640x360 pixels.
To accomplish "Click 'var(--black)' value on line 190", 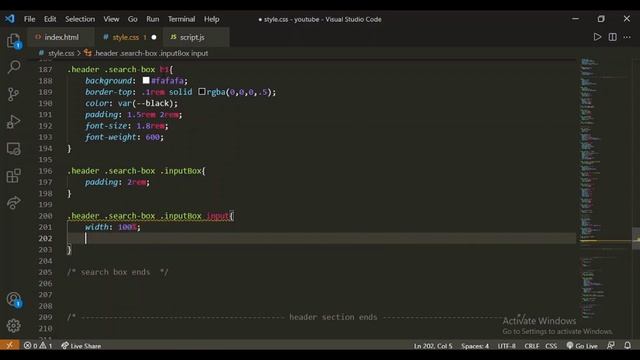I will (146, 103).
